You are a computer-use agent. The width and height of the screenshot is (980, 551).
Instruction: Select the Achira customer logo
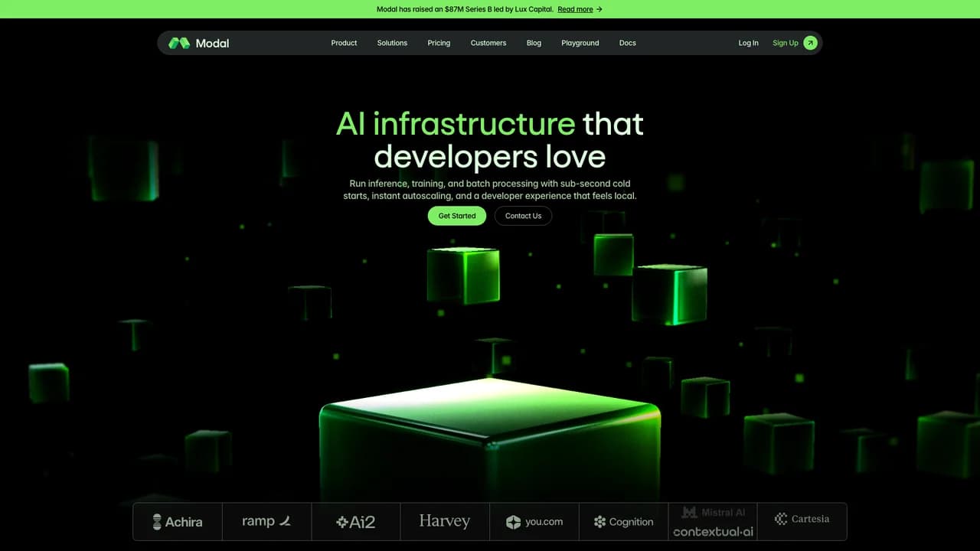(178, 522)
